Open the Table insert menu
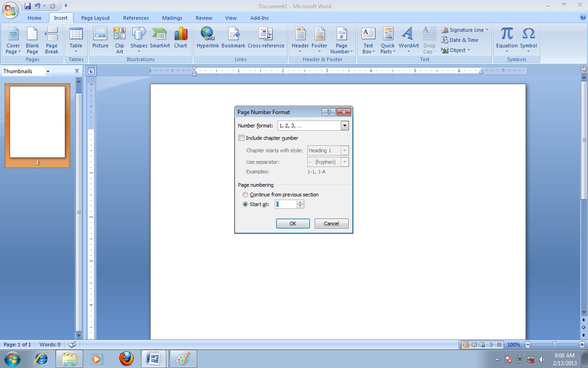 76,40
